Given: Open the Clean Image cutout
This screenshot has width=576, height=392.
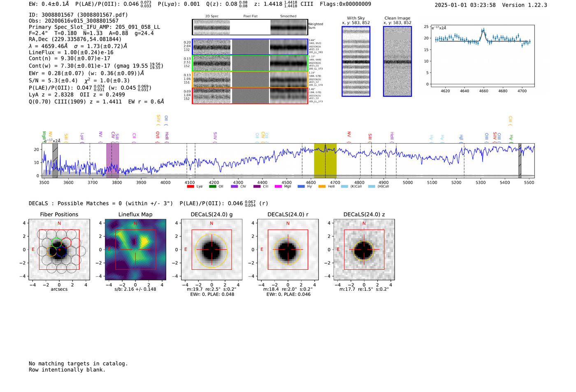Looking at the screenshot, I should [397, 61].
